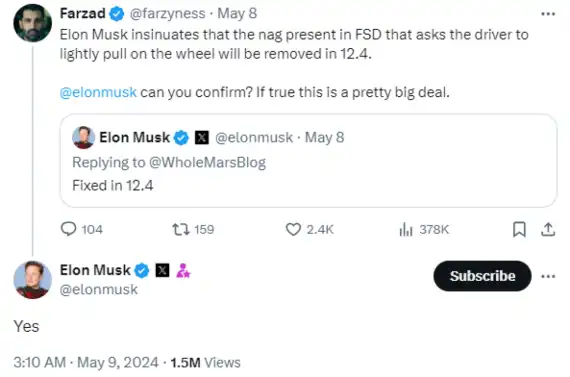
Task: Bookmark Farzad's tweet
Action: pos(519,229)
